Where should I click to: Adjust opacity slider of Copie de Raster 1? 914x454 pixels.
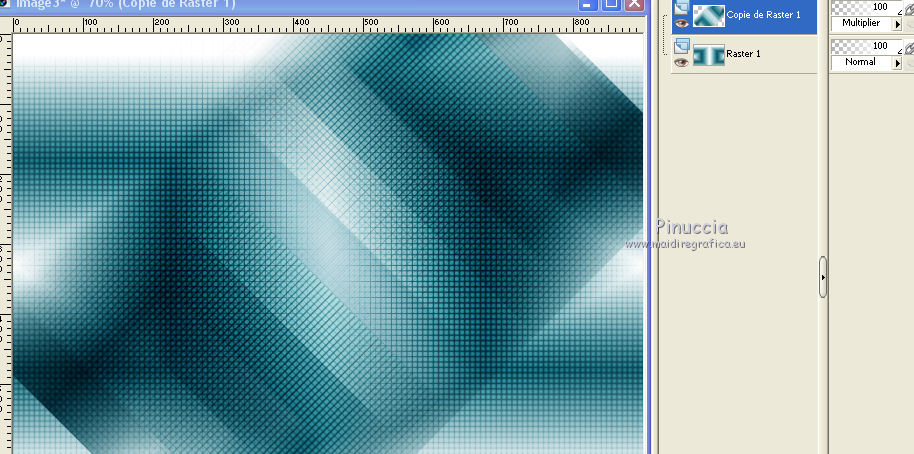point(867,7)
